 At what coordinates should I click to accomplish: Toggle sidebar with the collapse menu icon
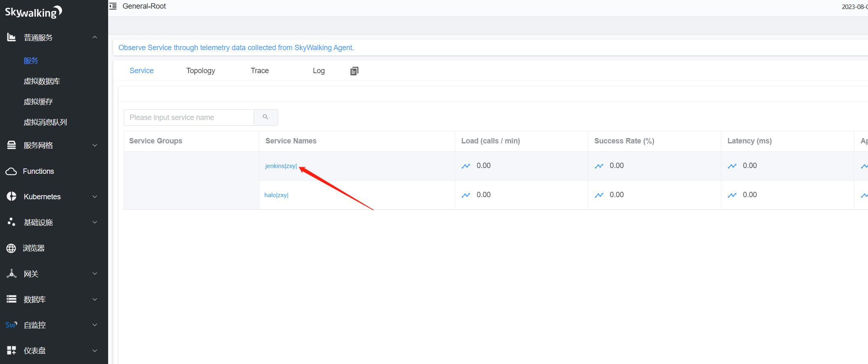click(x=113, y=6)
